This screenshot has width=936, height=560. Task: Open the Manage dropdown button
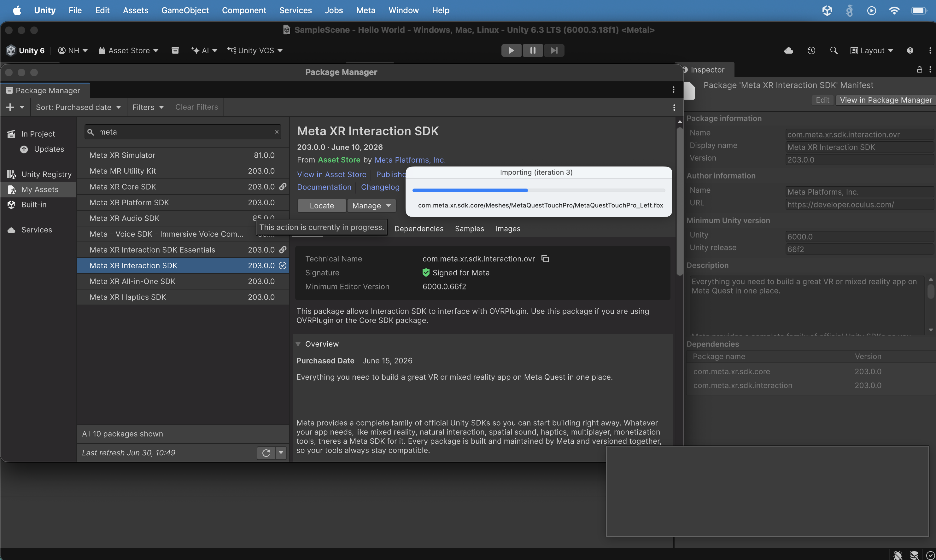coord(371,205)
